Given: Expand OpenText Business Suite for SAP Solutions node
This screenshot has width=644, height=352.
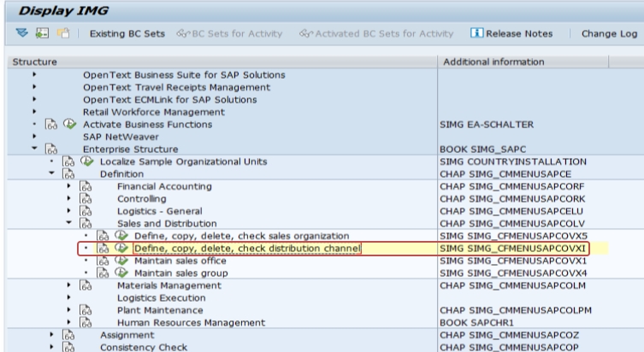Looking at the screenshot, I should click(34, 74).
